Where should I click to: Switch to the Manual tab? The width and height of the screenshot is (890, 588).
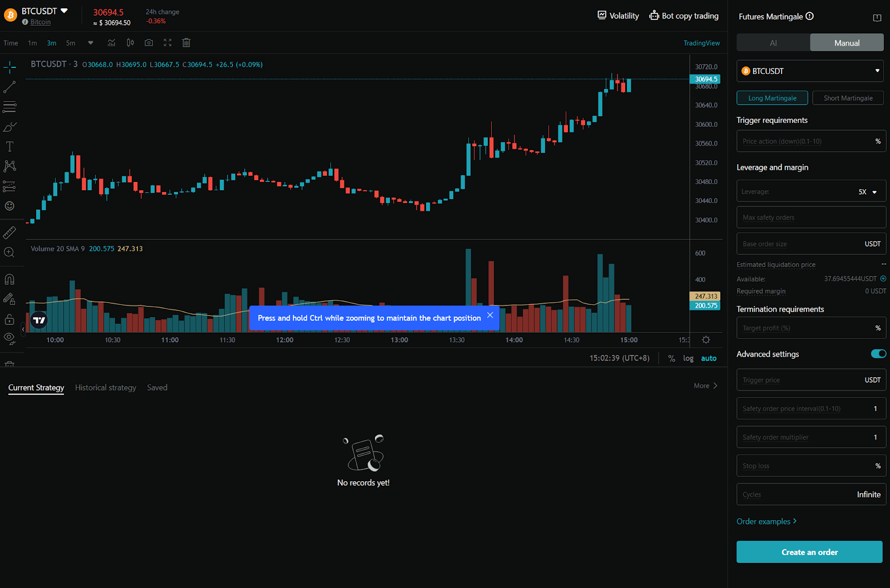pos(847,43)
